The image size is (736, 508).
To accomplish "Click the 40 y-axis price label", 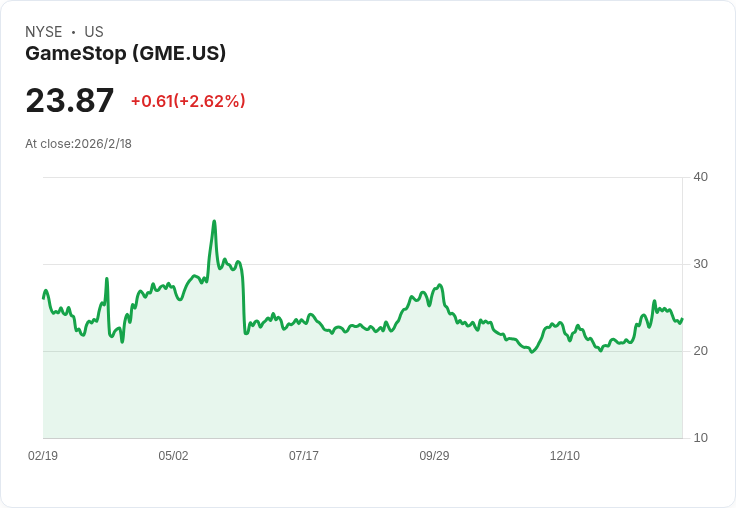I will click(700, 177).
